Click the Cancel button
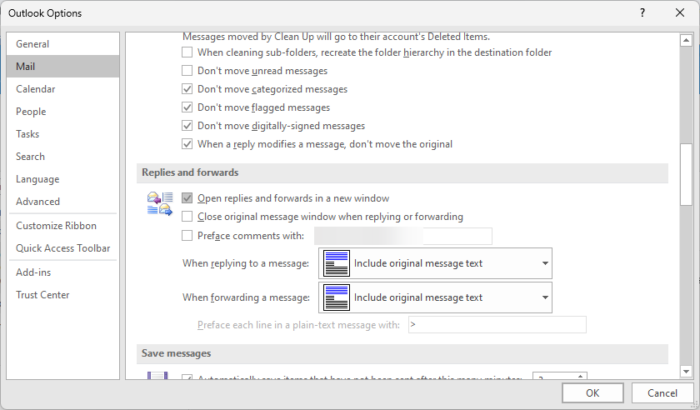Viewport: 700px width, 410px height. click(x=662, y=393)
